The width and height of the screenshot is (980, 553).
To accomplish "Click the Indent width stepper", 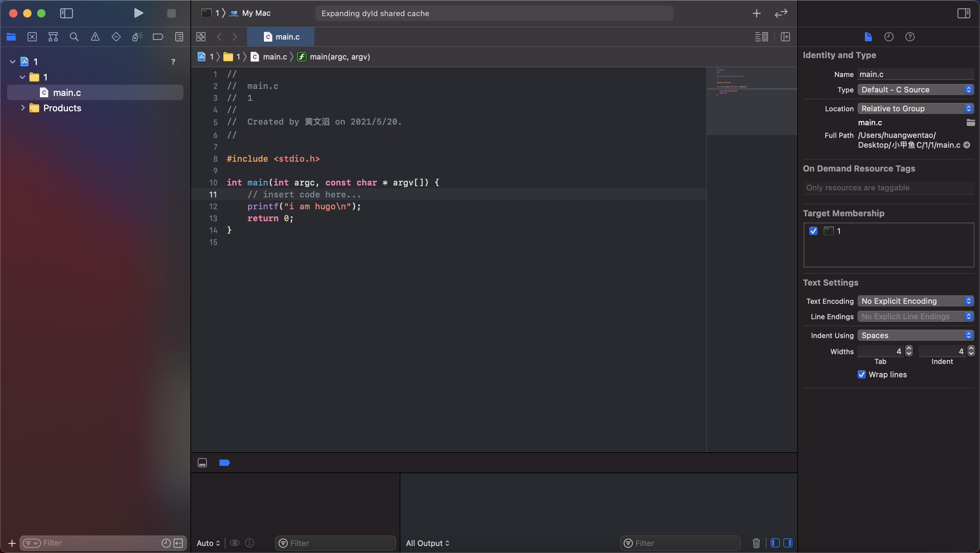I will pos(971,351).
